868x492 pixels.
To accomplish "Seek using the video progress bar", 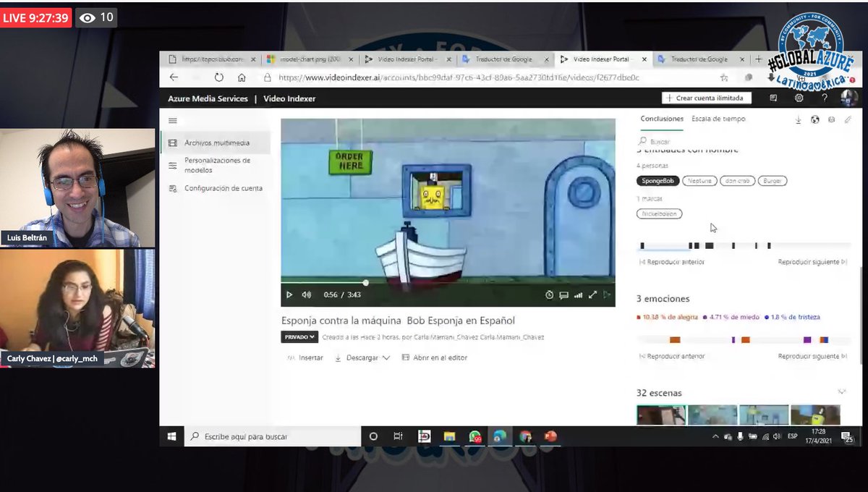I will [448, 282].
